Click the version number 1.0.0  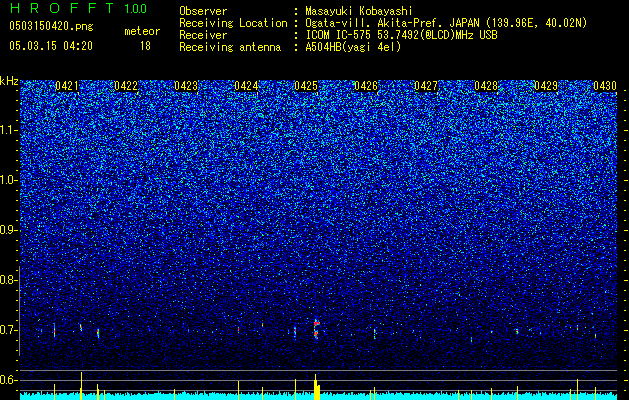pos(135,9)
